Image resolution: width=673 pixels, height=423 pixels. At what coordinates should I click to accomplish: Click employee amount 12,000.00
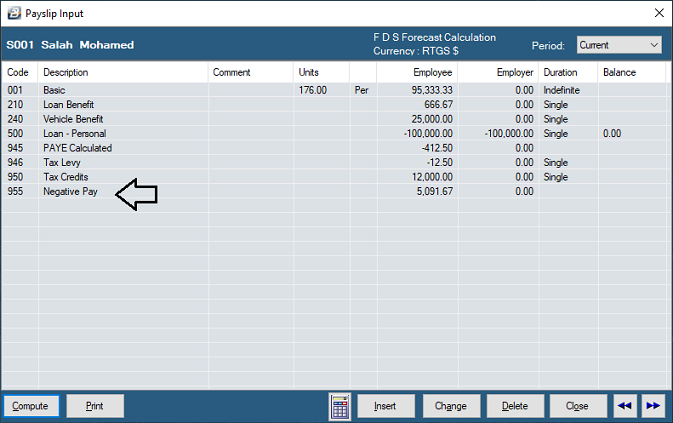(x=432, y=177)
